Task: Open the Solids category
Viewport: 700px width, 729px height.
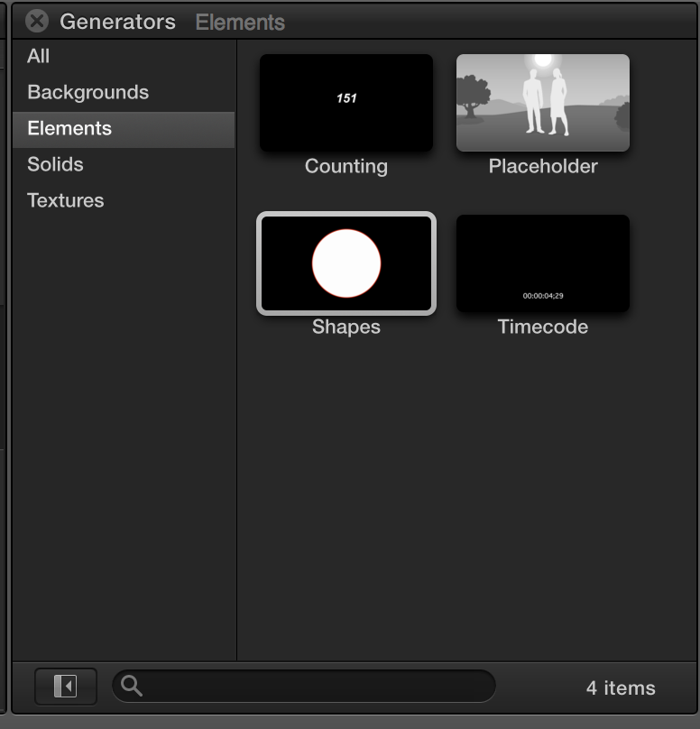Action: pyautogui.click(x=55, y=164)
